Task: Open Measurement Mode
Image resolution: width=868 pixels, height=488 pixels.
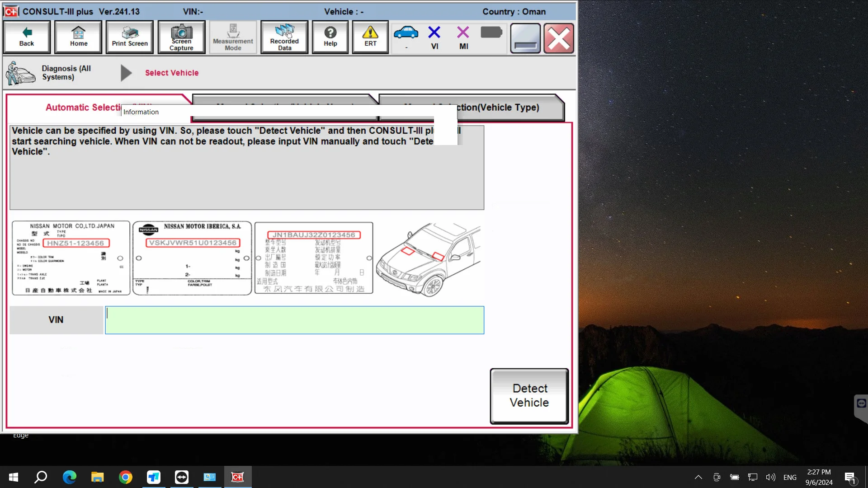Action: click(233, 38)
